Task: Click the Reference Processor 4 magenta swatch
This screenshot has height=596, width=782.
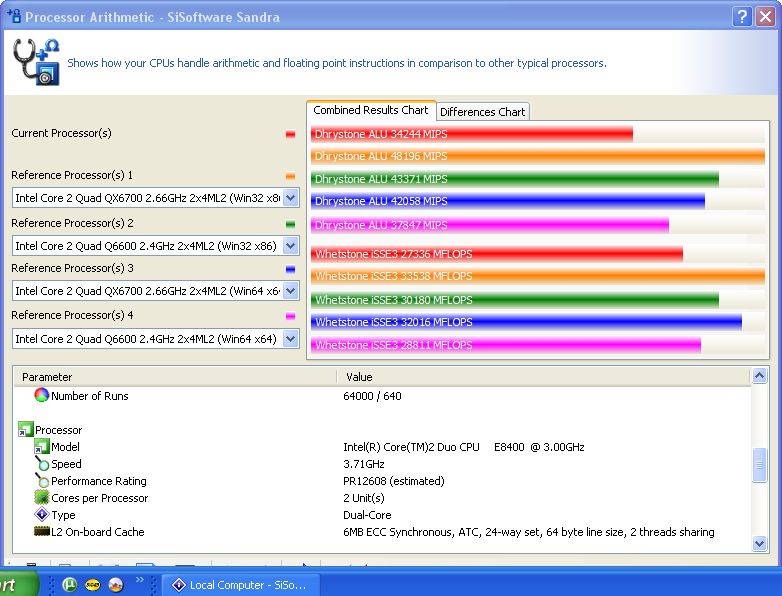Action: [290, 316]
